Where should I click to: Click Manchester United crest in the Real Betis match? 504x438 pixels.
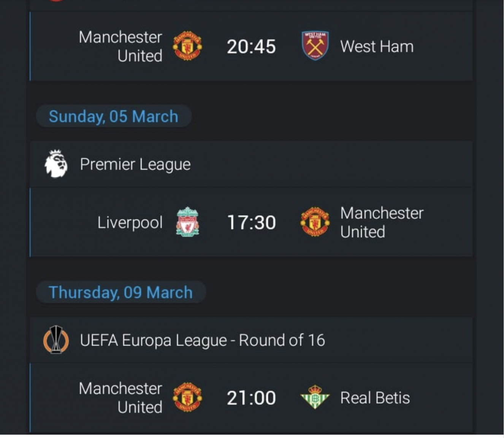(x=187, y=397)
